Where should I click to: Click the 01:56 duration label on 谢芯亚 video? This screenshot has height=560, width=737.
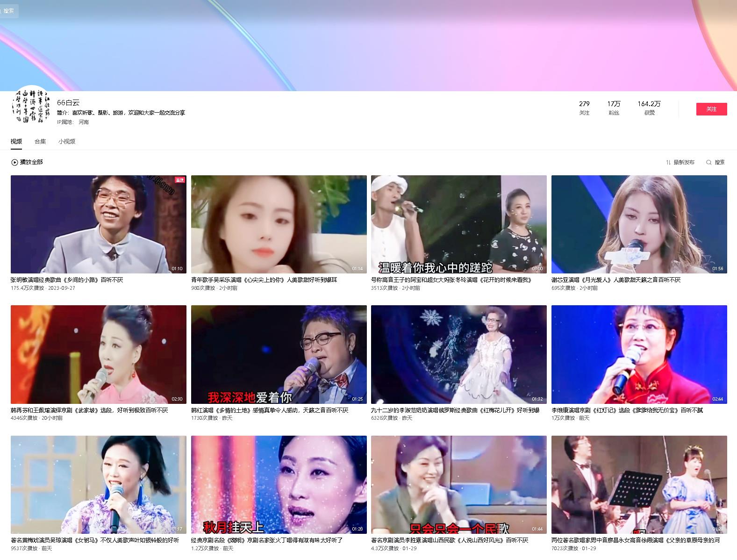pyautogui.click(x=717, y=269)
